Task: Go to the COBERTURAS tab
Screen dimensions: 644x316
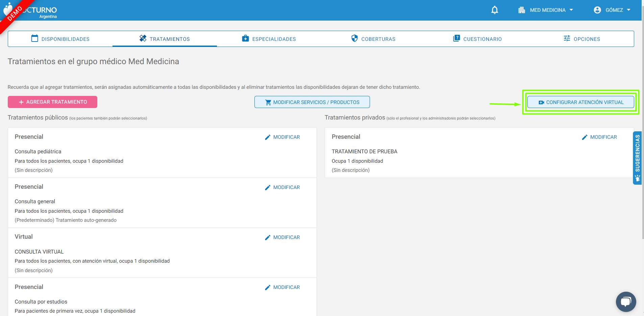Action: pyautogui.click(x=373, y=39)
